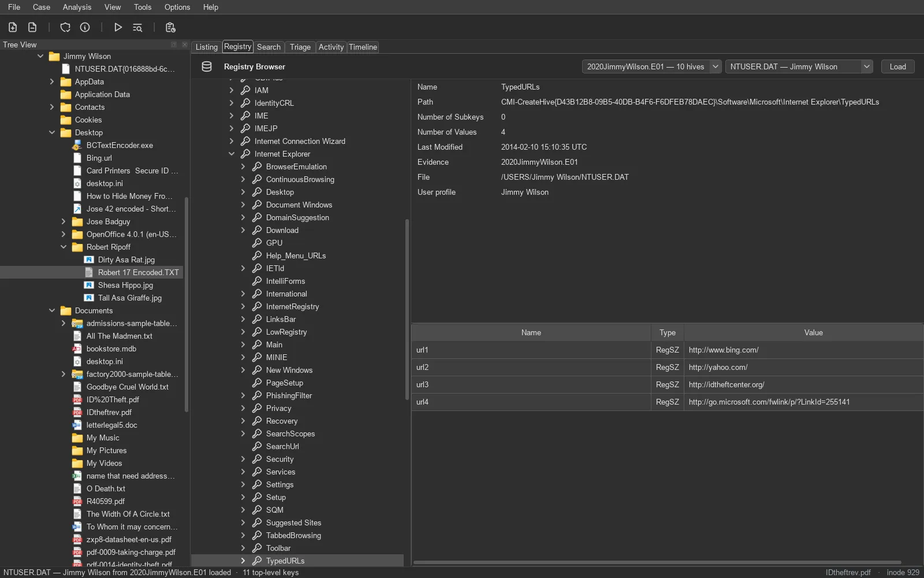
Task: Open the info circle toolbar icon
Action: pos(85,27)
